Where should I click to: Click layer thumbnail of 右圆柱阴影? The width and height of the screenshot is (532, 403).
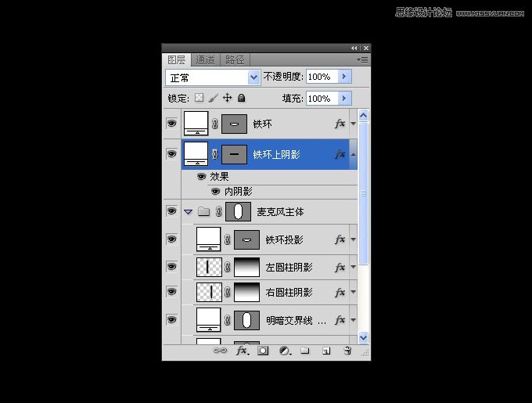click(x=209, y=292)
